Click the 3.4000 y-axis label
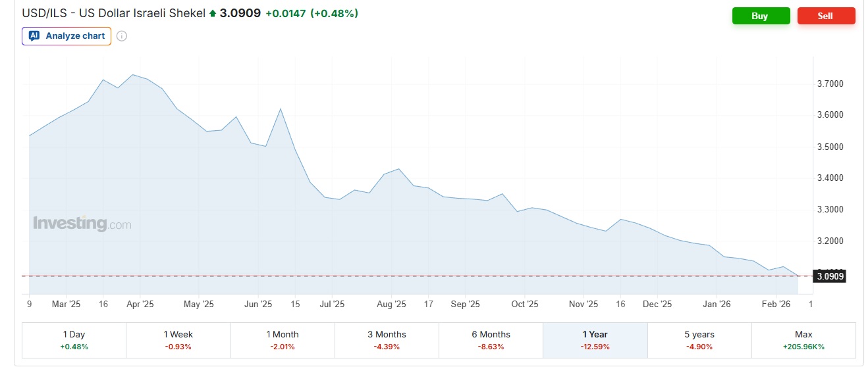The width and height of the screenshot is (868, 367). click(x=830, y=178)
